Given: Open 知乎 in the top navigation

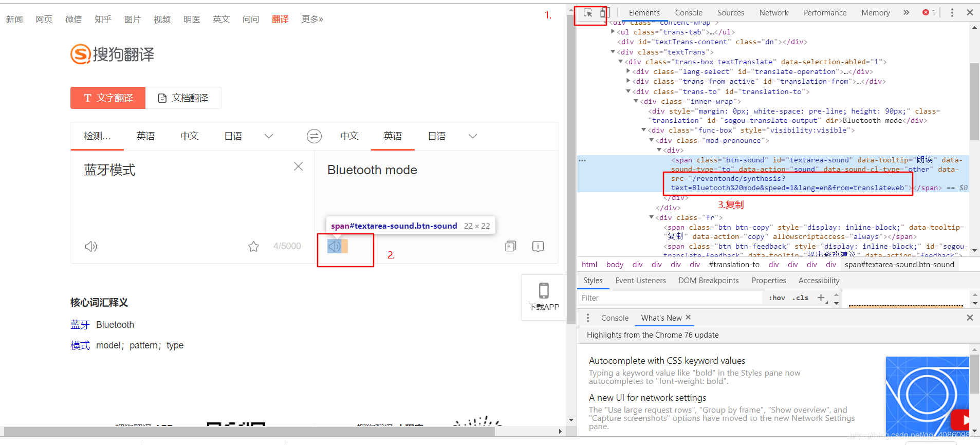Looking at the screenshot, I should pyautogui.click(x=103, y=19).
